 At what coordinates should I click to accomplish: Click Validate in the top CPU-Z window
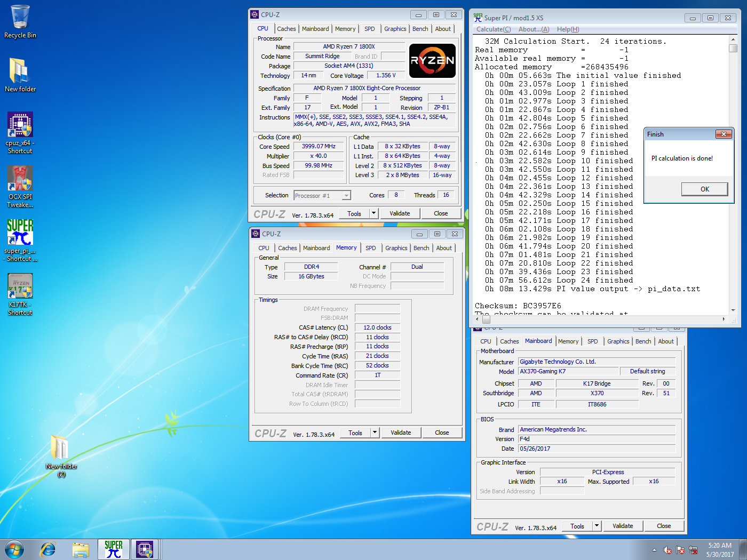[x=400, y=214]
